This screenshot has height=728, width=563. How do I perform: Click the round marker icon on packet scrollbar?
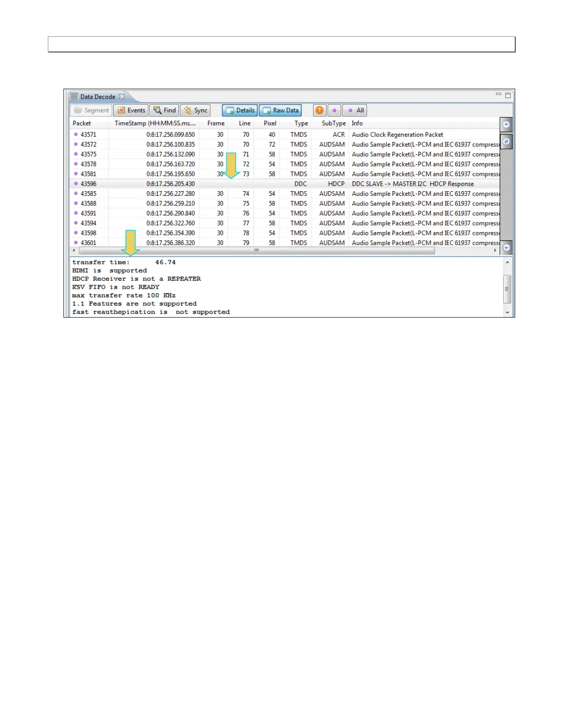click(x=506, y=142)
